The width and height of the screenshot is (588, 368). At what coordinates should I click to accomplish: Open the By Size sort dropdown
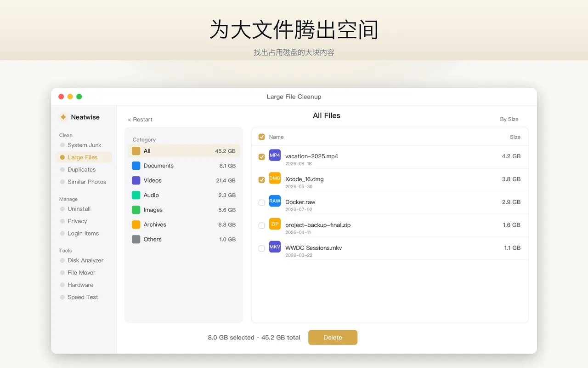[509, 119]
